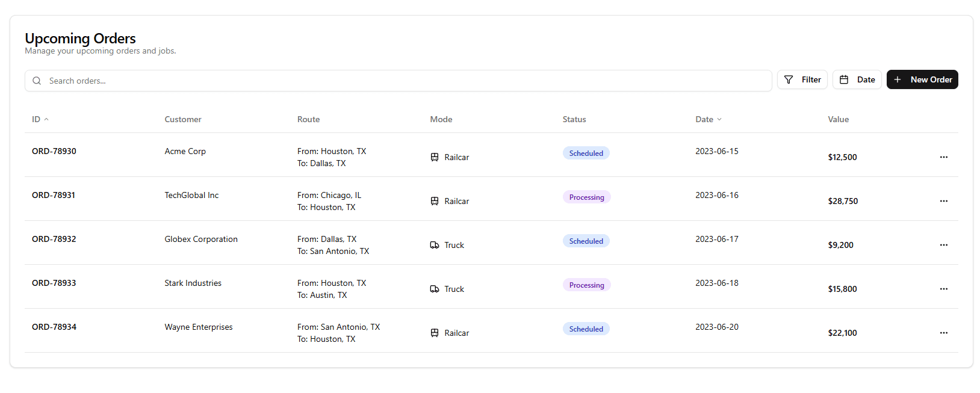
Task: Click railcar icon for ORD-78931
Action: tap(435, 201)
